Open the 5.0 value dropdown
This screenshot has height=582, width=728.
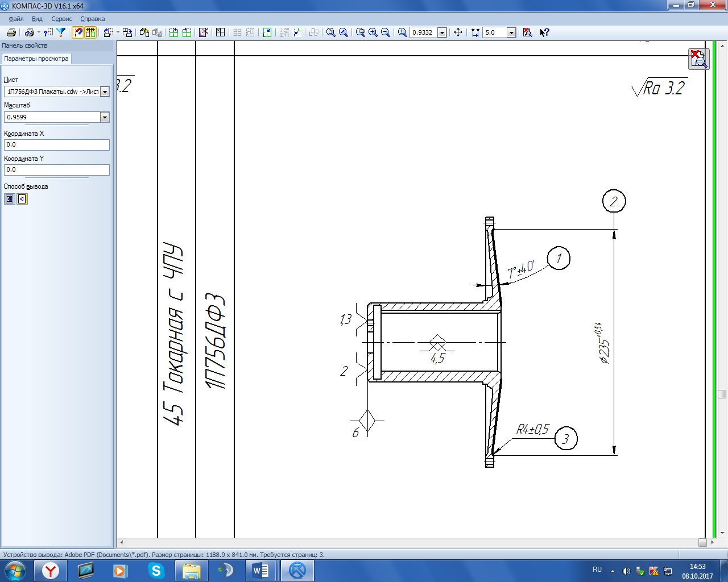click(x=511, y=32)
